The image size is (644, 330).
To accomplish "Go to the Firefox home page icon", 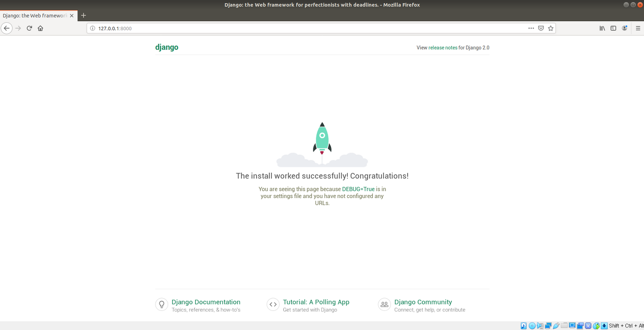I will click(x=40, y=28).
